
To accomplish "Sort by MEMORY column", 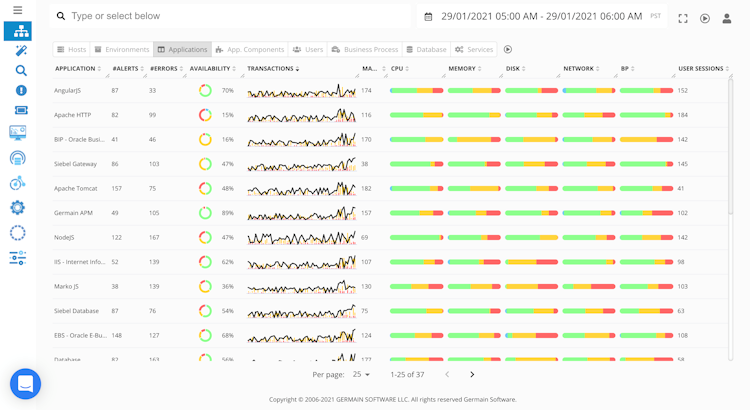I will coord(465,69).
